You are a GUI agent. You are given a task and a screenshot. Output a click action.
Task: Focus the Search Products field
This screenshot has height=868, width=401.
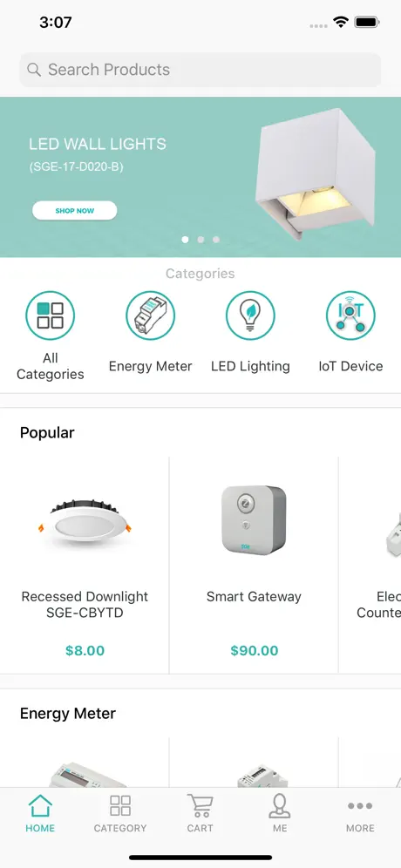[200, 70]
